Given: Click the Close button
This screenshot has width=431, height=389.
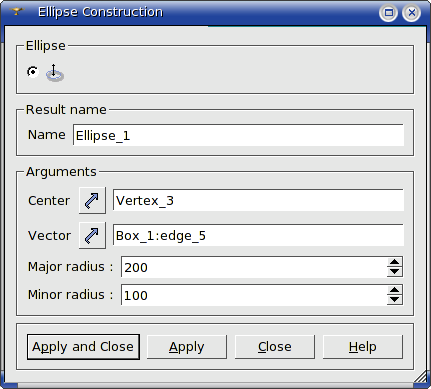Looking at the screenshot, I should pyautogui.click(x=275, y=347).
